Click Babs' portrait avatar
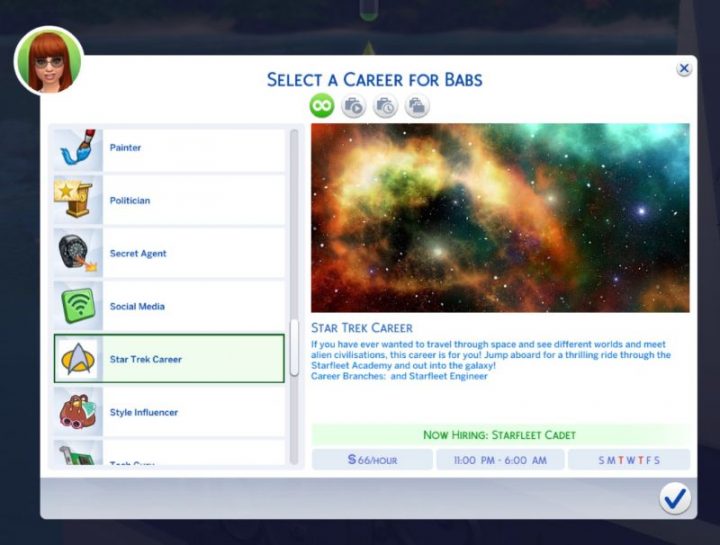Image resolution: width=720 pixels, height=545 pixels. pos(49,62)
